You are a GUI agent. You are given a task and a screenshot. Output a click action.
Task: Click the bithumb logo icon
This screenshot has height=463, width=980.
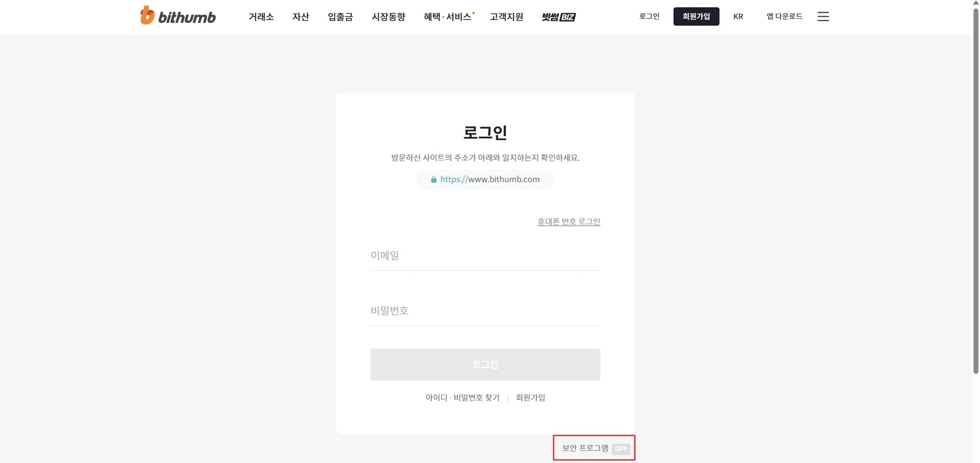147,15
